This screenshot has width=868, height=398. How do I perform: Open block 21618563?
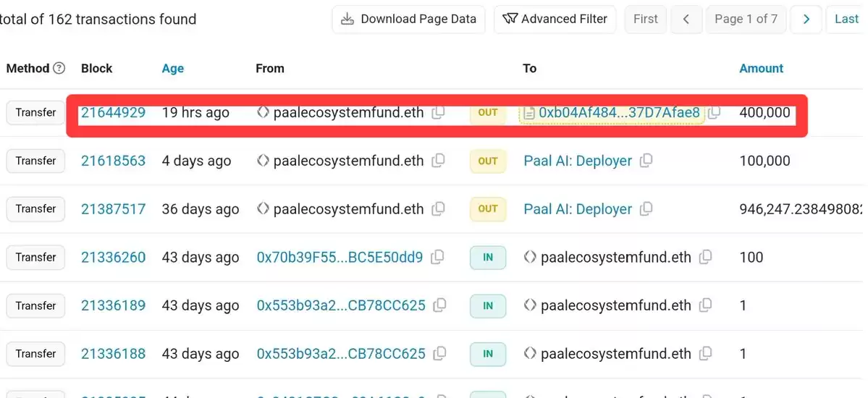click(114, 161)
